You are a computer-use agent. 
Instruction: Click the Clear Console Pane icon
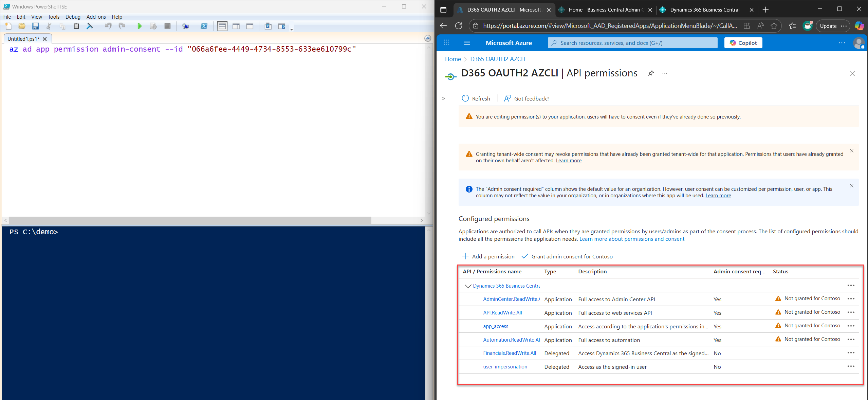pos(90,26)
